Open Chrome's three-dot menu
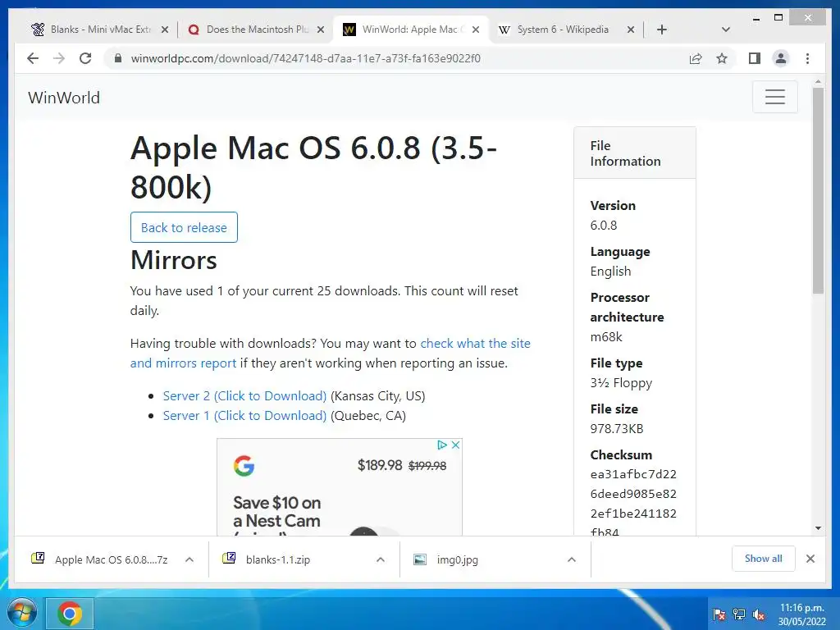The height and width of the screenshot is (630, 840). click(x=807, y=58)
